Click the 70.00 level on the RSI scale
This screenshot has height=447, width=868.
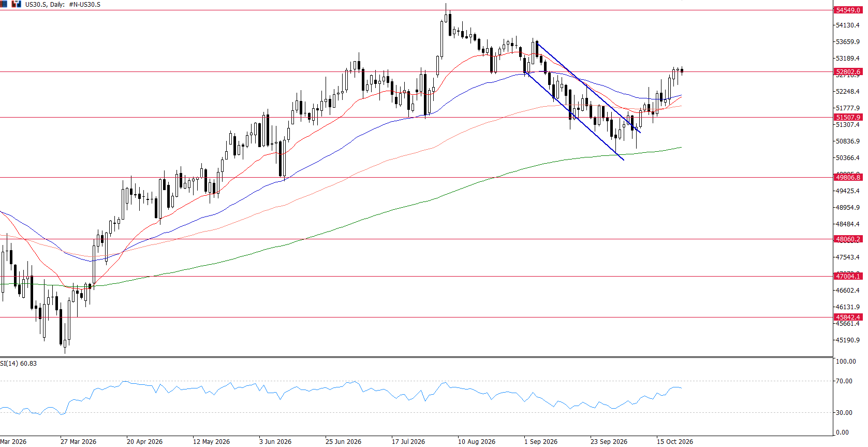[844, 381]
